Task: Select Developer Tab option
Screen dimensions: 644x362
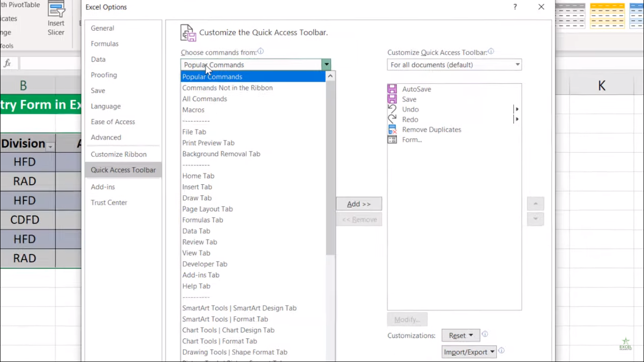Action: [x=253, y=264]
